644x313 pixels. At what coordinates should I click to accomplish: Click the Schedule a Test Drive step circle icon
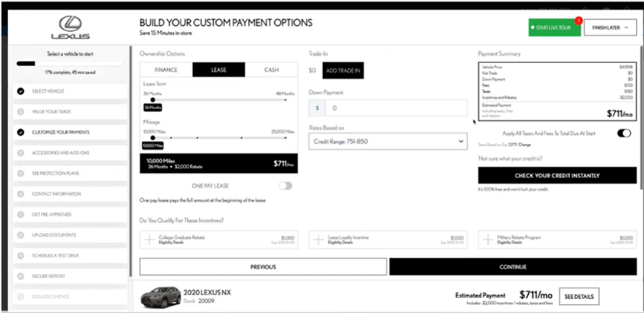(21, 256)
